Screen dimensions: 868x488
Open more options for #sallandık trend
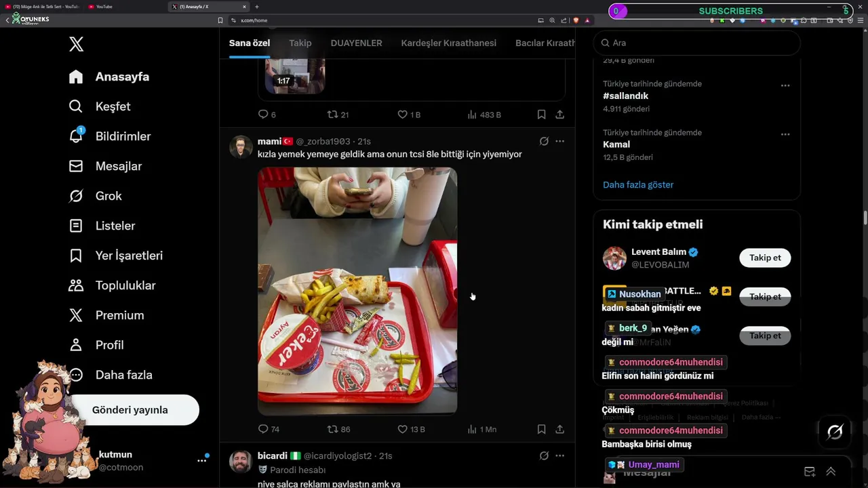tap(785, 85)
